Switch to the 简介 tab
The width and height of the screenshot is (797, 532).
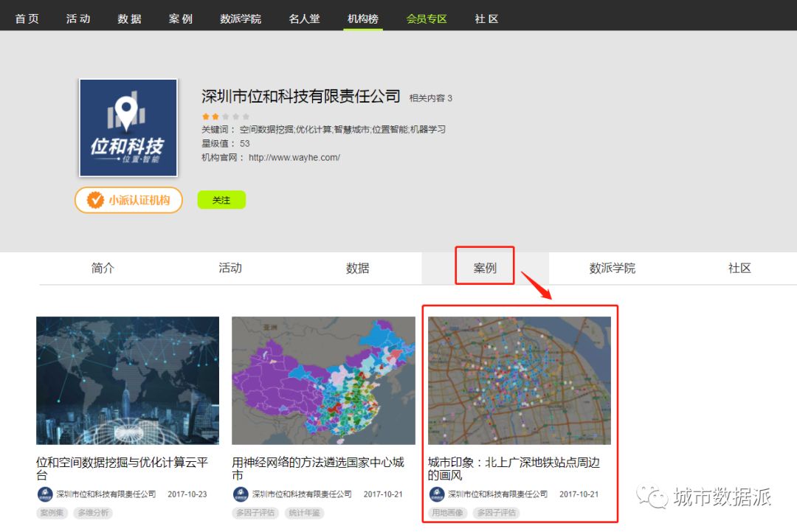pyautogui.click(x=103, y=268)
